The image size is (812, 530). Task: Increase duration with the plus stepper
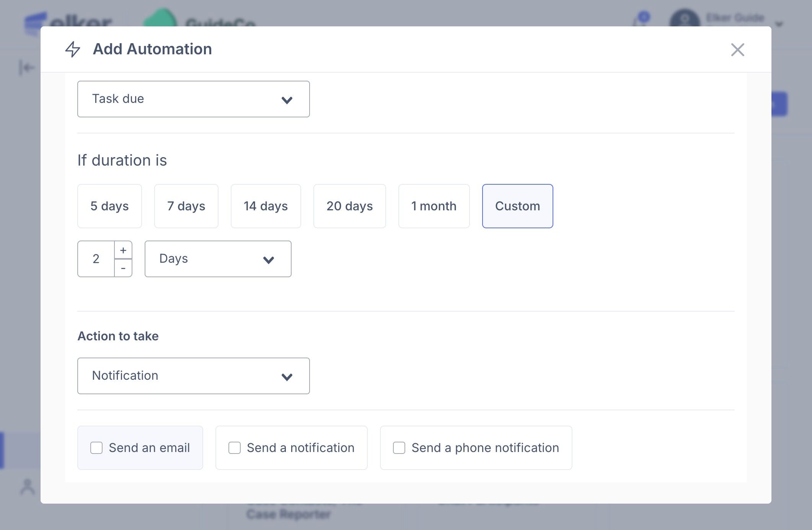123,250
